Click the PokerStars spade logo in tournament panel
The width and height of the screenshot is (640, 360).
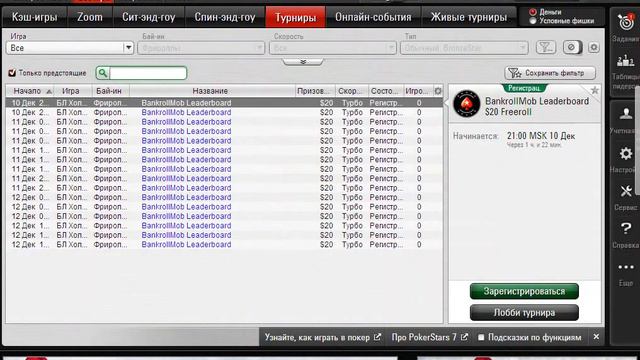tap(467, 104)
